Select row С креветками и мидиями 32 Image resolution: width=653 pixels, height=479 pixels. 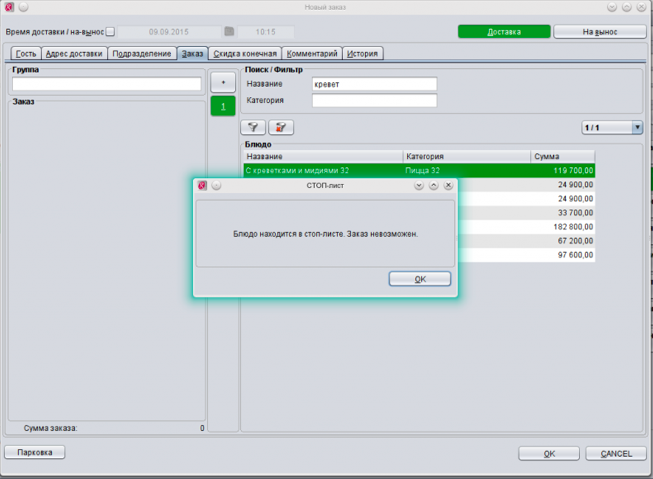[x=419, y=170]
